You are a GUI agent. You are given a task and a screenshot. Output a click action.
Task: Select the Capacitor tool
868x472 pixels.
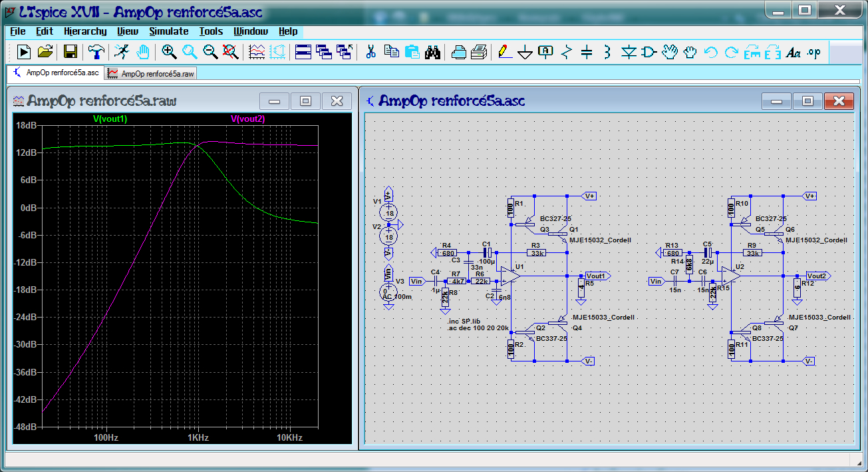[x=586, y=52]
